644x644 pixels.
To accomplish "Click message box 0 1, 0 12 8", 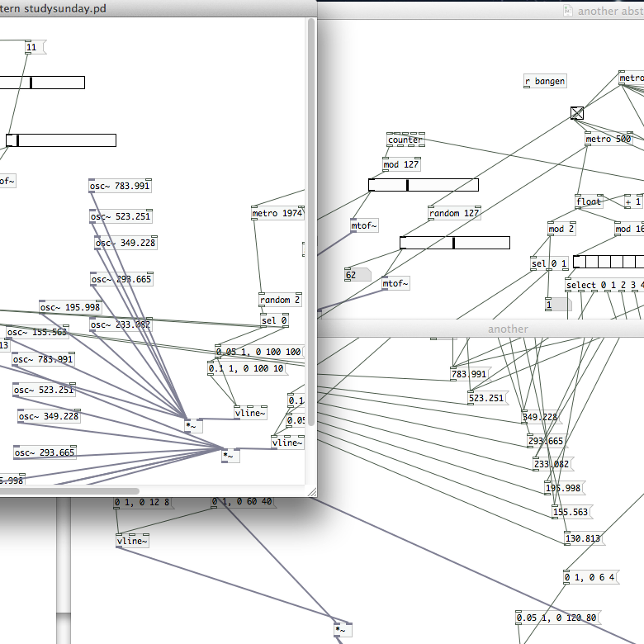I will coord(142,502).
